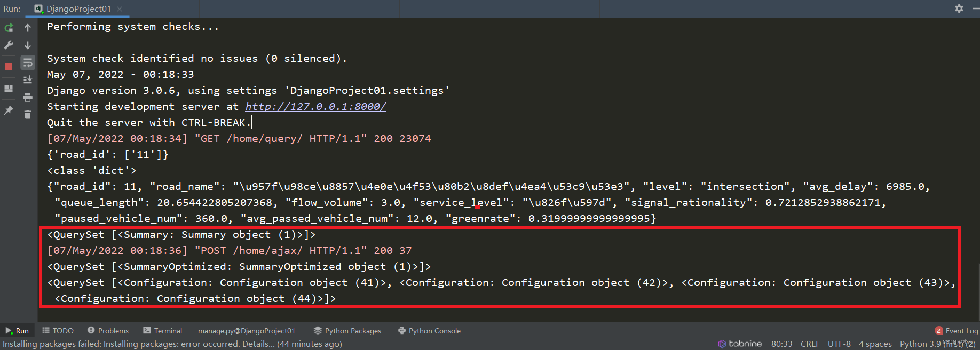The width and height of the screenshot is (980, 350).
Task: Print the console output
Action: click(x=28, y=97)
